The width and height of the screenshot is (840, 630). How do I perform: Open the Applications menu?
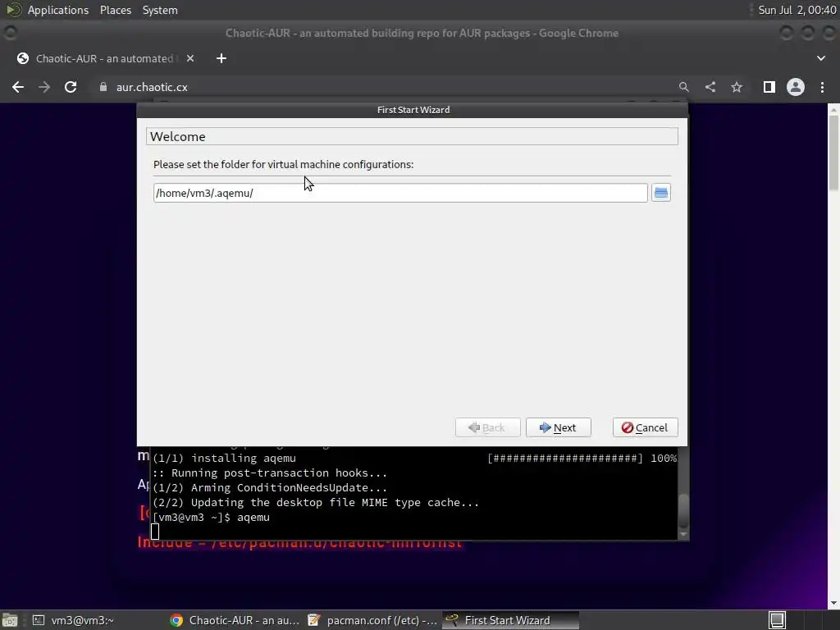(x=58, y=10)
